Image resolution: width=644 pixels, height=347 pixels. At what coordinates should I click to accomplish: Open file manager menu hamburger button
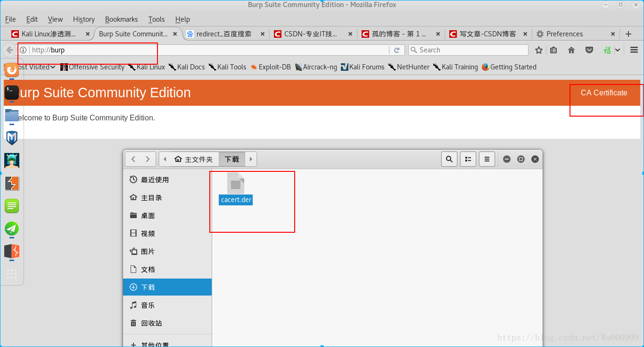point(487,159)
